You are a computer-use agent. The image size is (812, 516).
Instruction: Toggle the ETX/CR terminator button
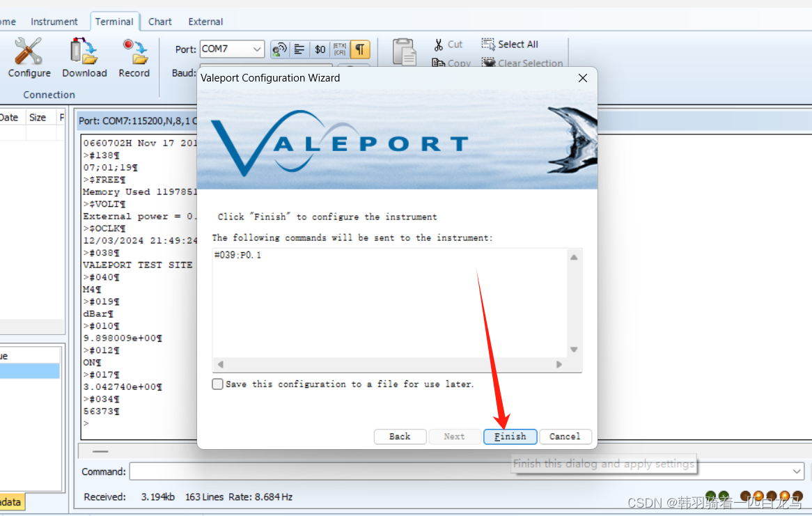(x=340, y=49)
